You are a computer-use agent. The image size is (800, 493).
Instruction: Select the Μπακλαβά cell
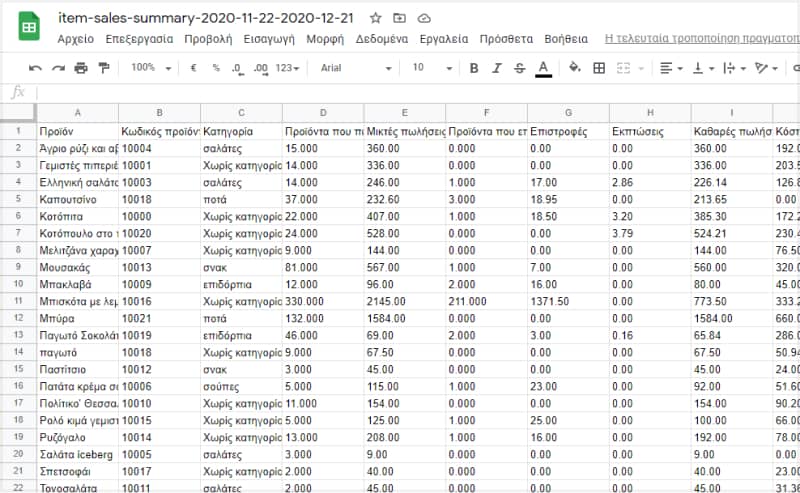[78, 284]
